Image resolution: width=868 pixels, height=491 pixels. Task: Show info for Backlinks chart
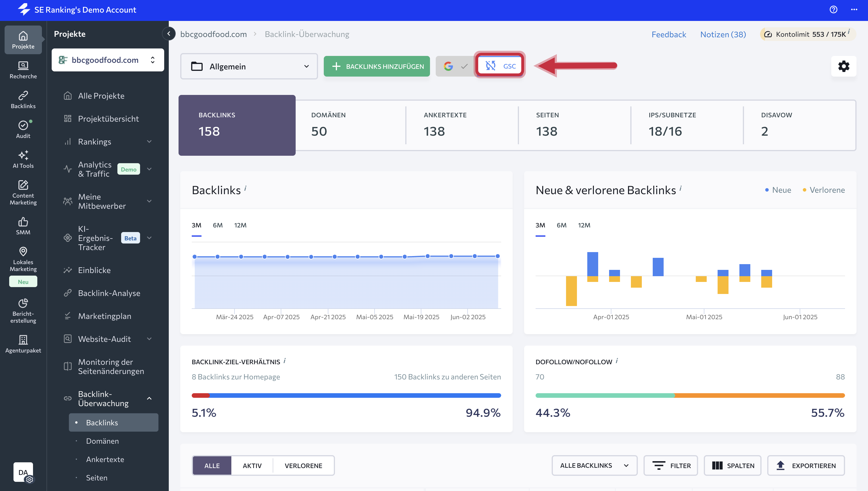click(245, 188)
